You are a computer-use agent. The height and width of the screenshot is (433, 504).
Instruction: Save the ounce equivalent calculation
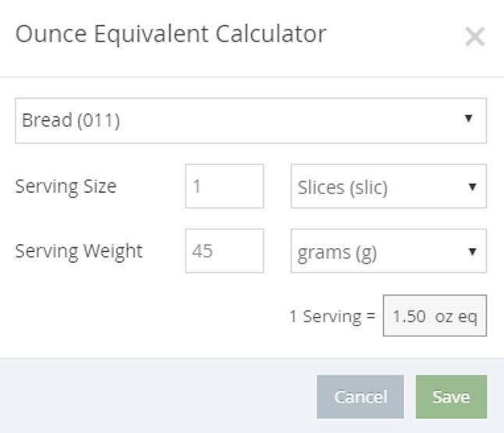pyautogui.click(x=451, y=397)
